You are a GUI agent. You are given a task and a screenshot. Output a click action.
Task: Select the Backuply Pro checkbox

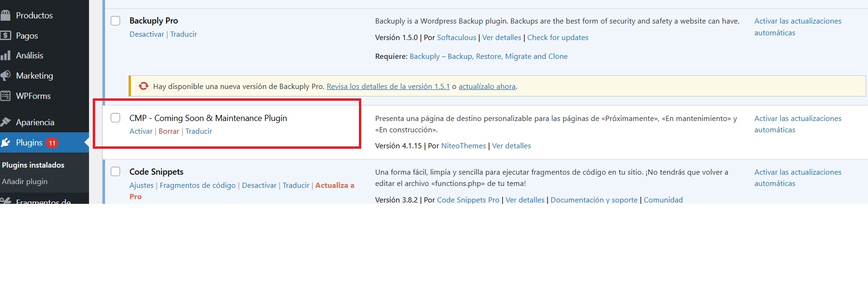click(115, 21)
